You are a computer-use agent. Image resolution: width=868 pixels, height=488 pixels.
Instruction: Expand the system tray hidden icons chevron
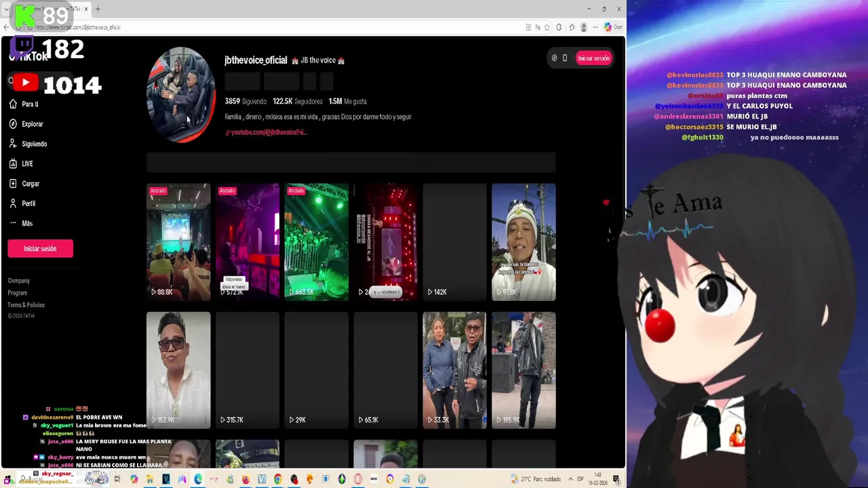tap(571, 479)
